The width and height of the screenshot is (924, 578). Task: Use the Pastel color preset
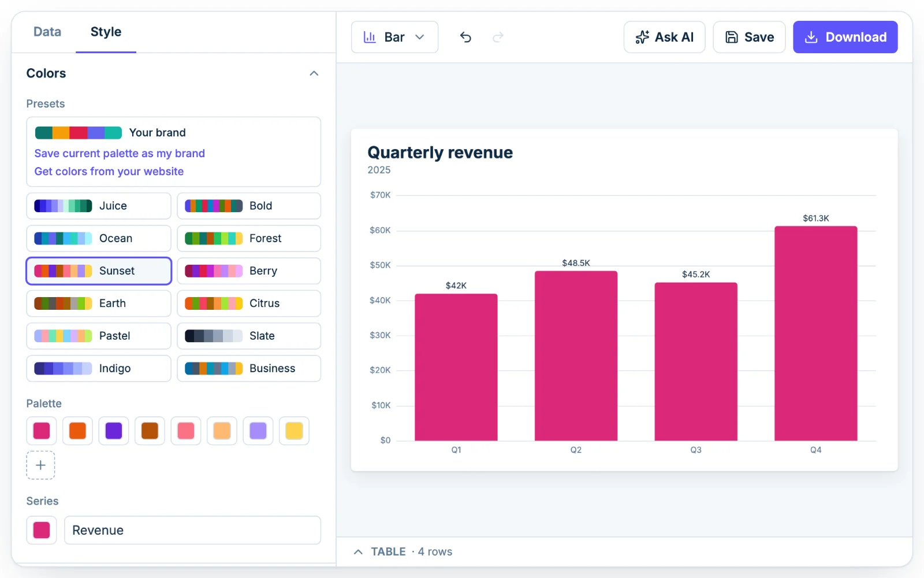coord(99,336)
